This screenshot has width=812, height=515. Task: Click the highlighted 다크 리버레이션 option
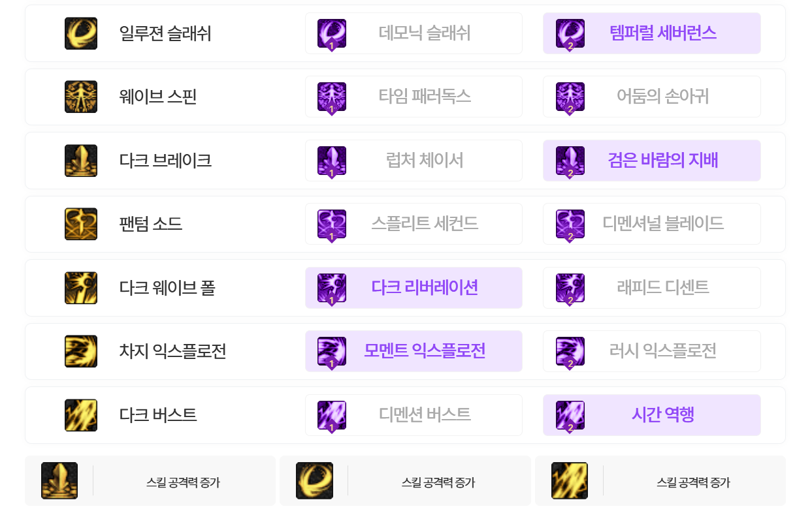pyautogui.click(x=414, y=288)
